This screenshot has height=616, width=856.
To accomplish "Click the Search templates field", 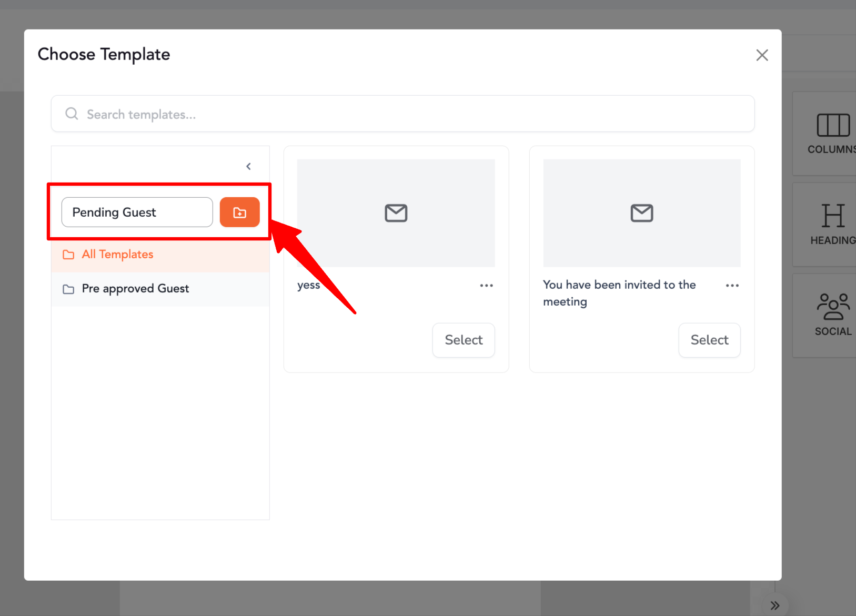I will 410,114.
